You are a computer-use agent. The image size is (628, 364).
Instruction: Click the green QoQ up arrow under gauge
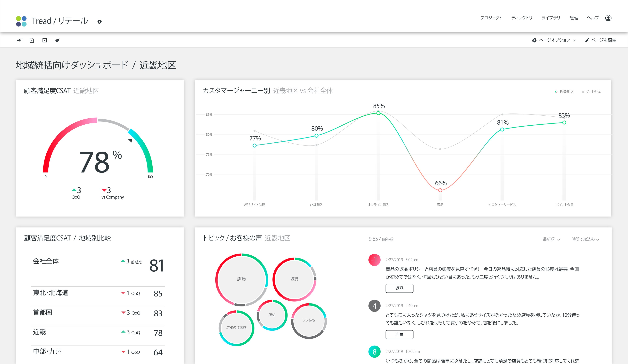(x=74, y=190)
